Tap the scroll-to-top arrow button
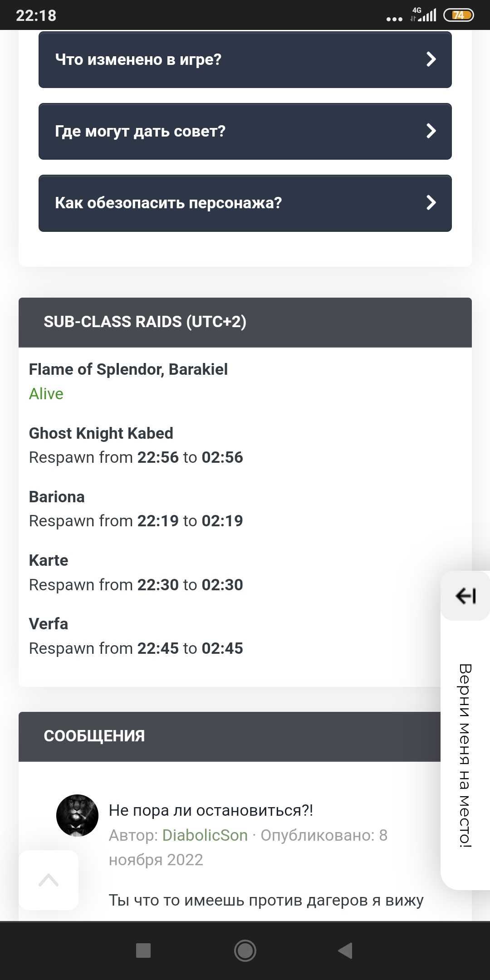The width and height of the screenshot is (490, 980). [x=49, y=880]
